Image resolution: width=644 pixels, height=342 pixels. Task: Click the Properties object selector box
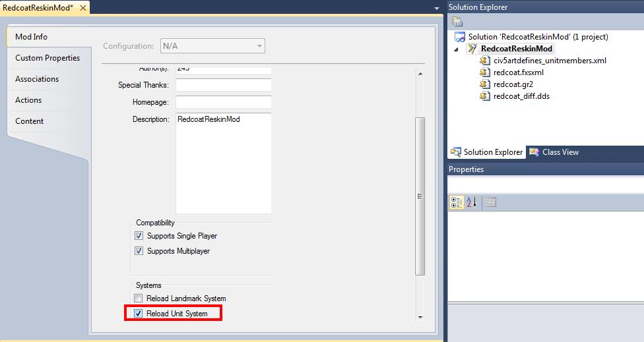pos(546,184)
